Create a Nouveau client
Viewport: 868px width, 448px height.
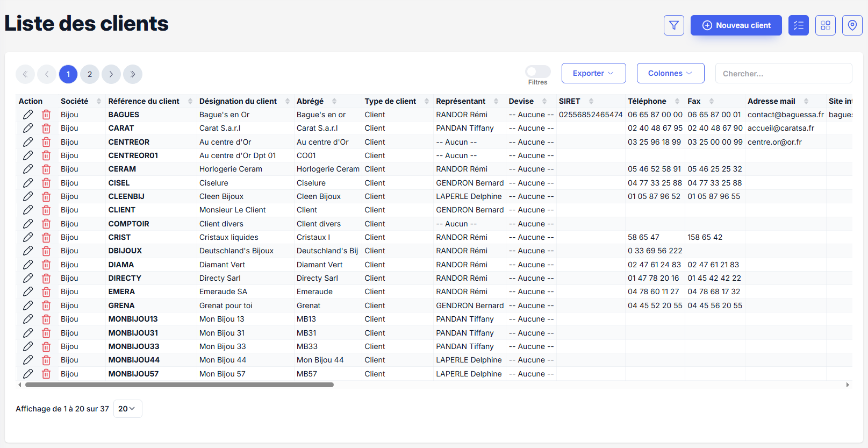pyautogui.click(x=736, y=25)
